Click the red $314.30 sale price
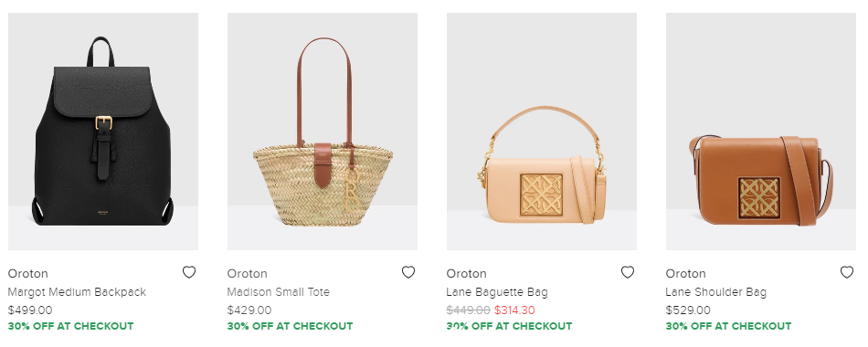The image size is (868, 347). [x=514, y=310]
